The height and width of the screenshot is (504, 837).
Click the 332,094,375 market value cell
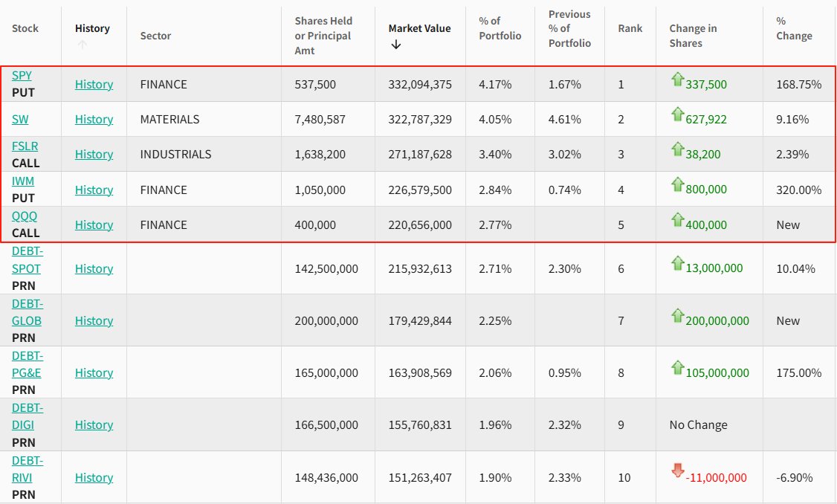[419, 84]
